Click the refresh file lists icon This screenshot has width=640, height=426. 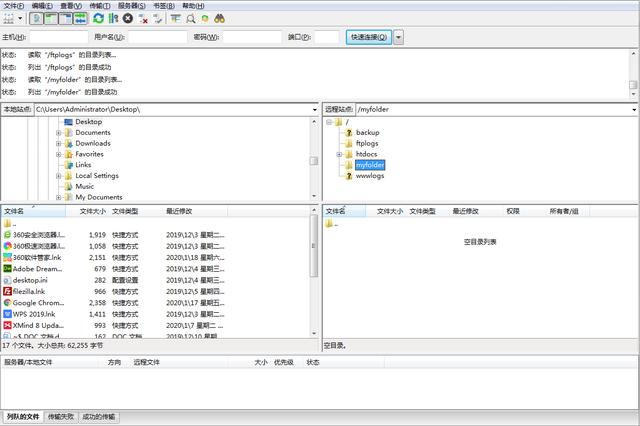point(98,18)
